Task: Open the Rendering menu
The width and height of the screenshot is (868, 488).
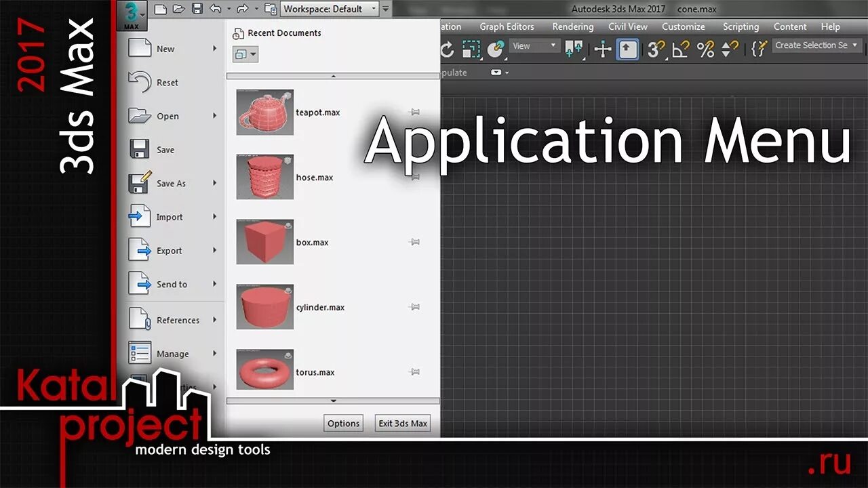Action: (572, 26)
